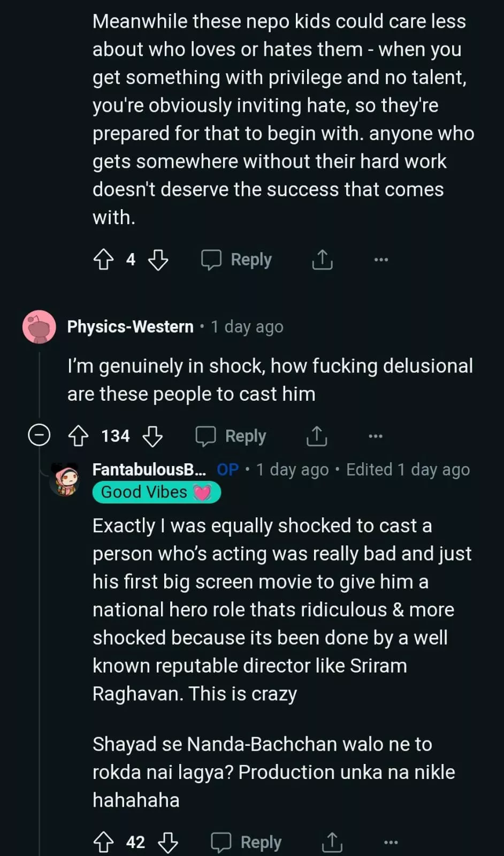Viewport: 504px width, 856px height.
Task: Upvote the nepo kids comment
Action: tap(104, 260)
